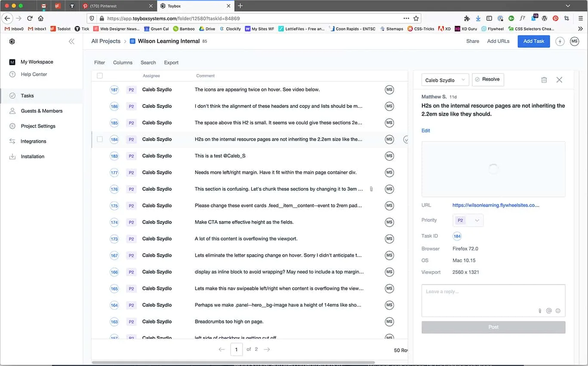
Task: Bookmark this page with star icon
Action: point(416,18)
